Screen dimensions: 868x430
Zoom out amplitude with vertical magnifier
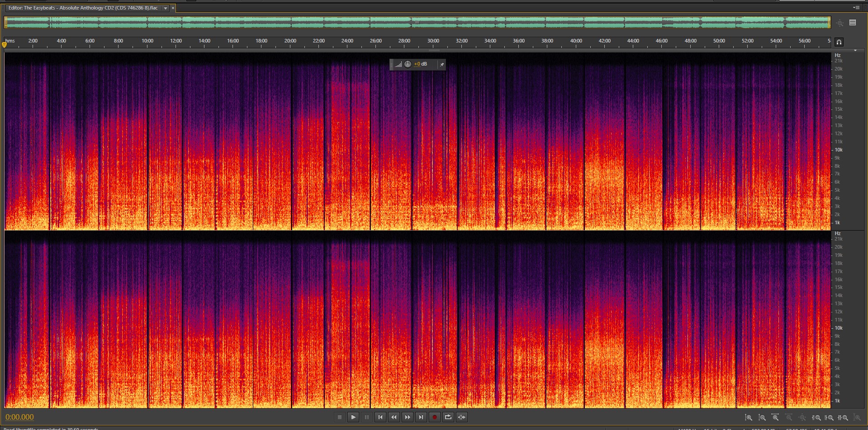(762, 418)
